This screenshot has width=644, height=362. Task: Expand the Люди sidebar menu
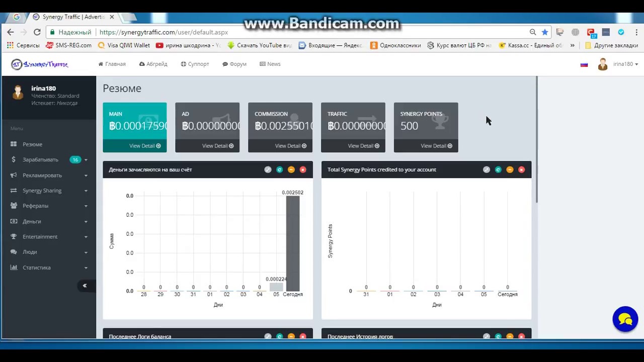click(48, 252)
